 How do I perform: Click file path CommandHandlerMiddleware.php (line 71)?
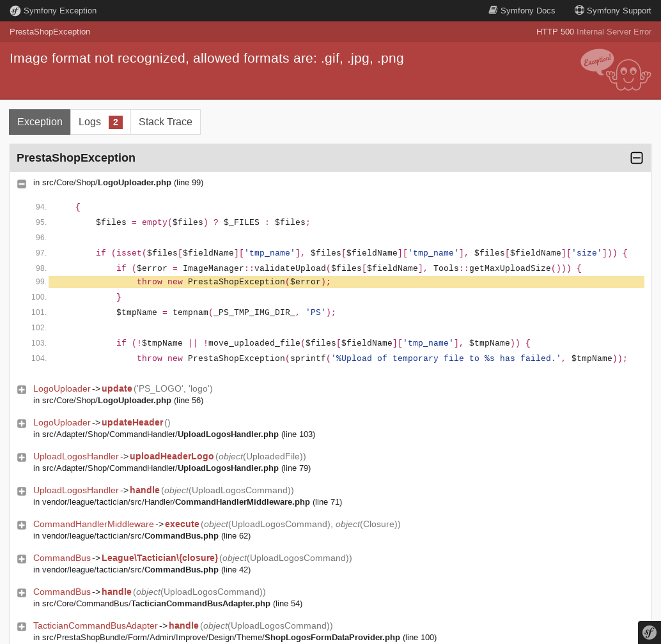coord(187,502)
